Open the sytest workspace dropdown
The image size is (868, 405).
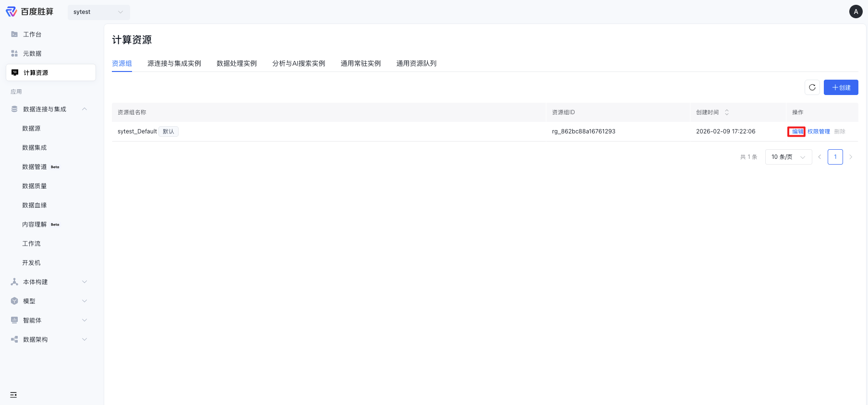point(98,12)
